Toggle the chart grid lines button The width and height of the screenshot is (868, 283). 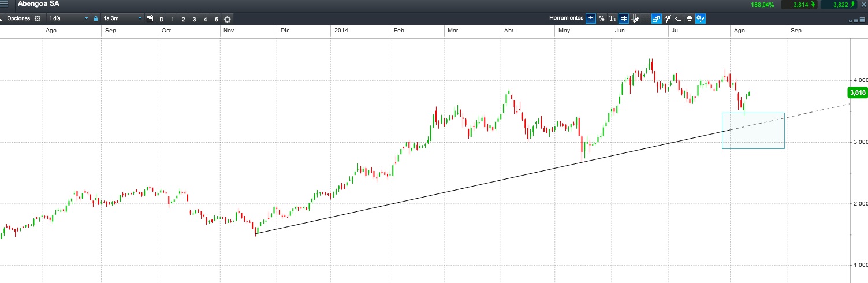pyautogui.click(x=624, y=18)
